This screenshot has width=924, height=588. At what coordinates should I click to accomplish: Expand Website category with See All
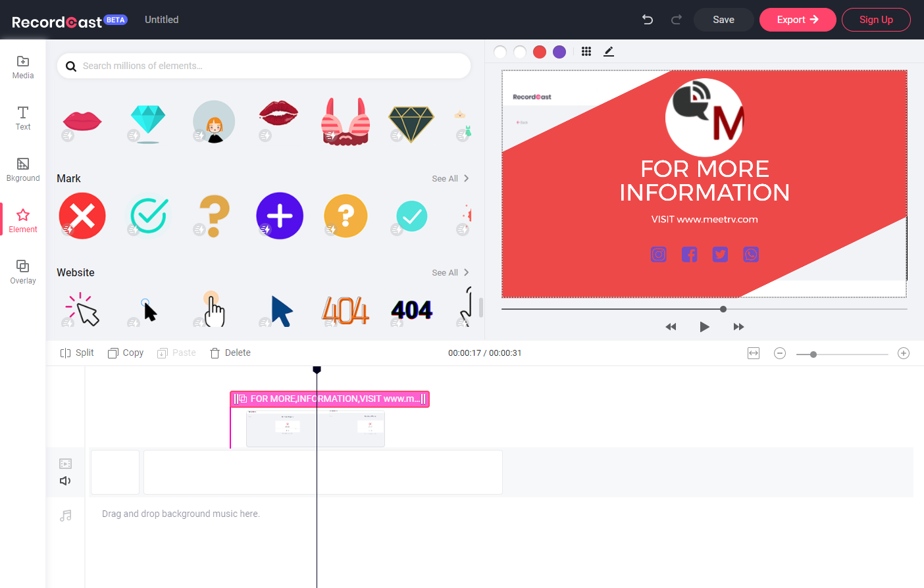click(x=450, y=272)
